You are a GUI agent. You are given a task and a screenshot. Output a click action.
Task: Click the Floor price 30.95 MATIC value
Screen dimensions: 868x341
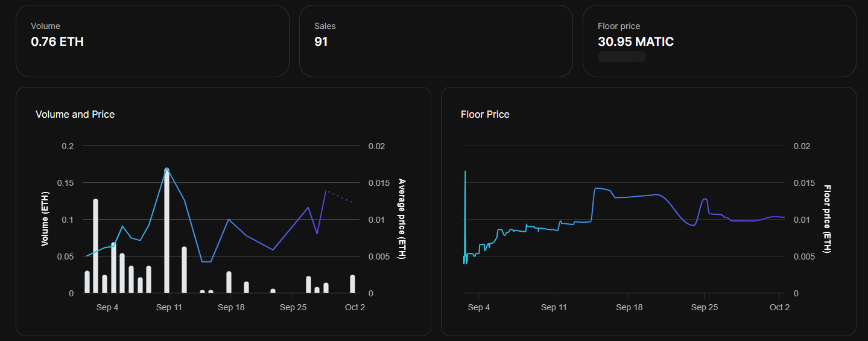click(x=635, y=42)
